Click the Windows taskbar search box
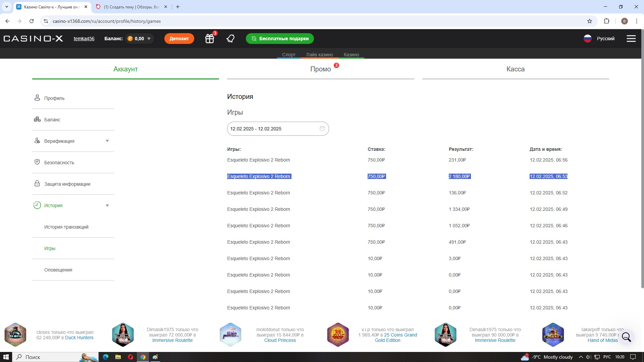 [55, 357]
